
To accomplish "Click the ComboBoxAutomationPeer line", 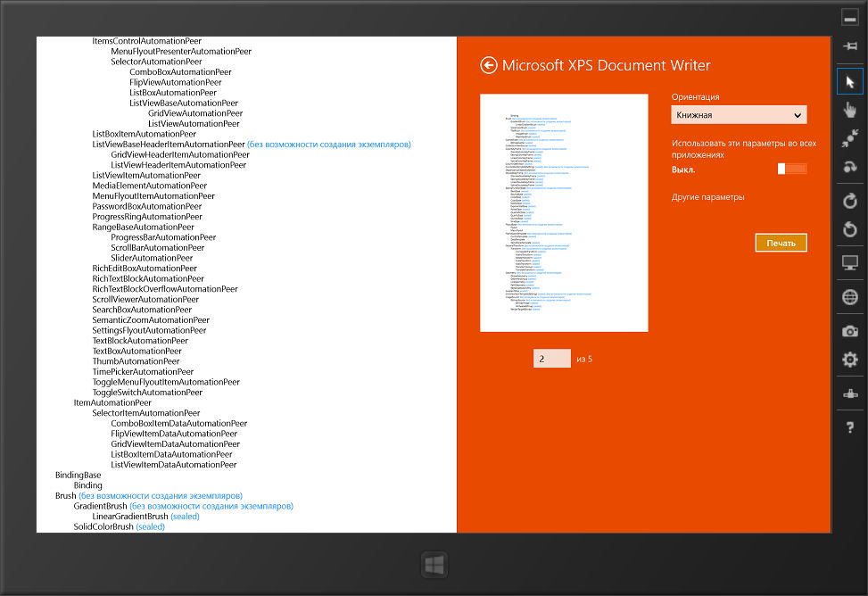I will pyautogui.click(x=180, y=72).
